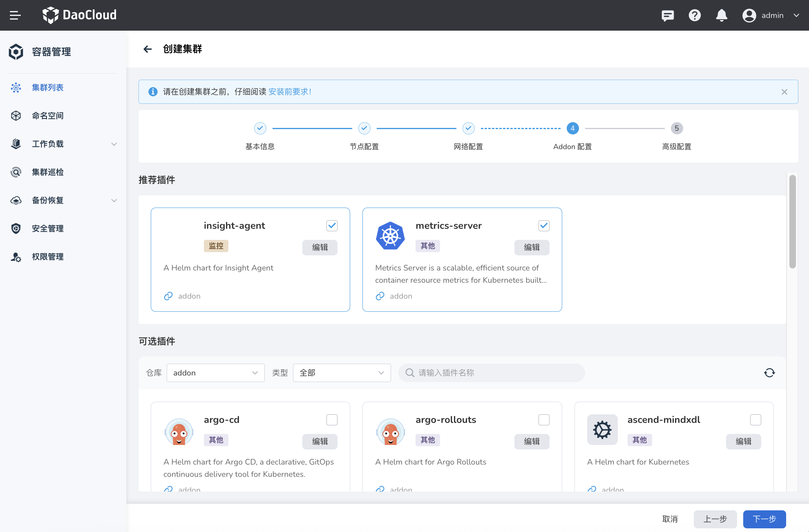Image resolution: width=809 pixels, height=532 pixels.
Task: Click the metrics-server Kubernetes logo
Action: point(390,236)
